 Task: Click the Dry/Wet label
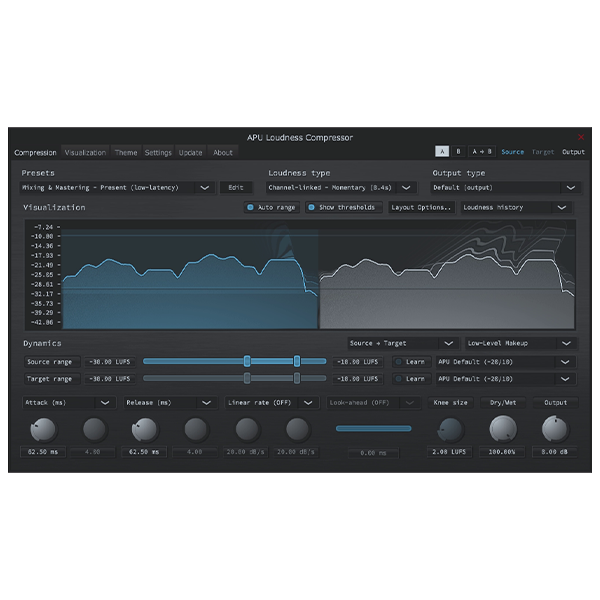(x=503, y=403)
